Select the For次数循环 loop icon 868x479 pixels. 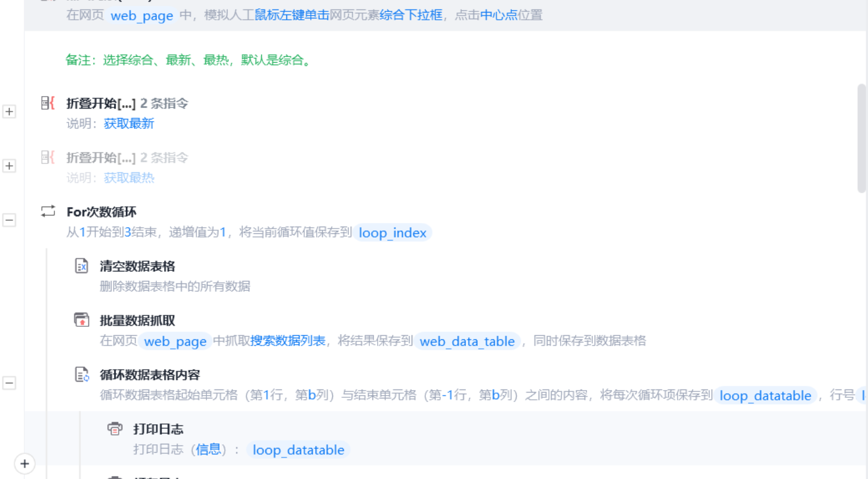pyautogui.click(x=48, y=211)
